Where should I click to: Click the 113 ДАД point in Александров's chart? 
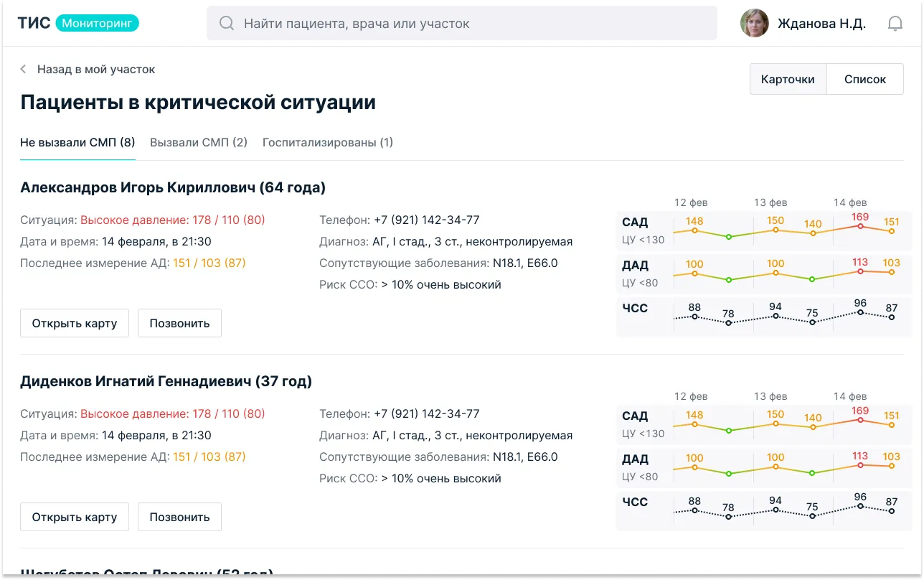point(860,271)
